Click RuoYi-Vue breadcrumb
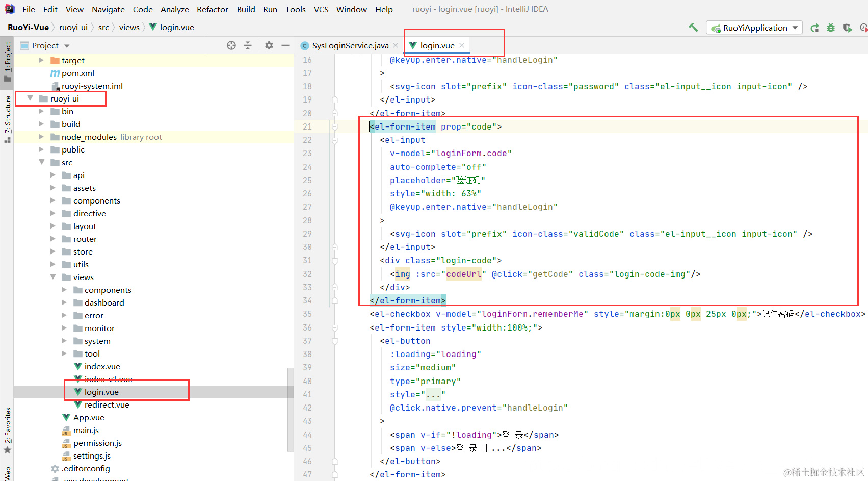 [29, 28]
